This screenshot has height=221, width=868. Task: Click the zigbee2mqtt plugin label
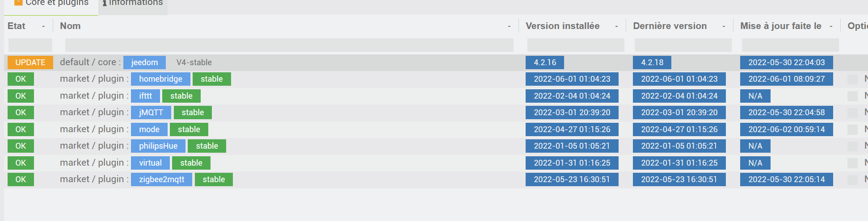[161, 179]
